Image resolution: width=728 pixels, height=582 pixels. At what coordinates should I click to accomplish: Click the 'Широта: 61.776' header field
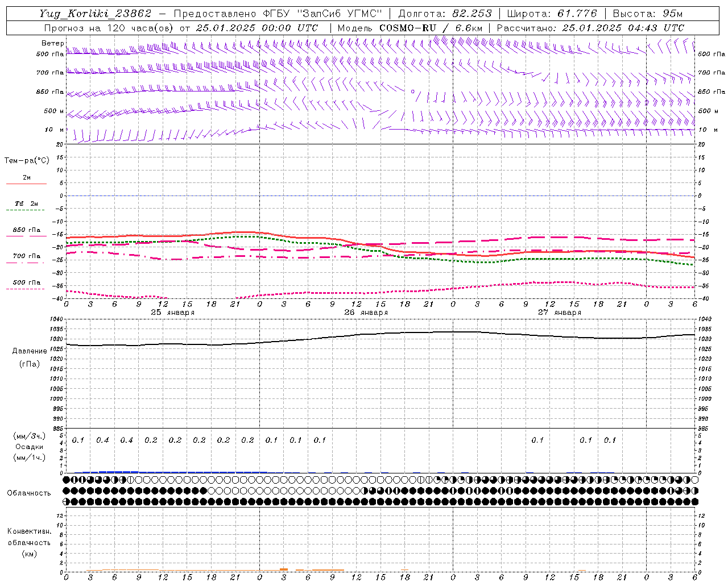tap(552, 14)
